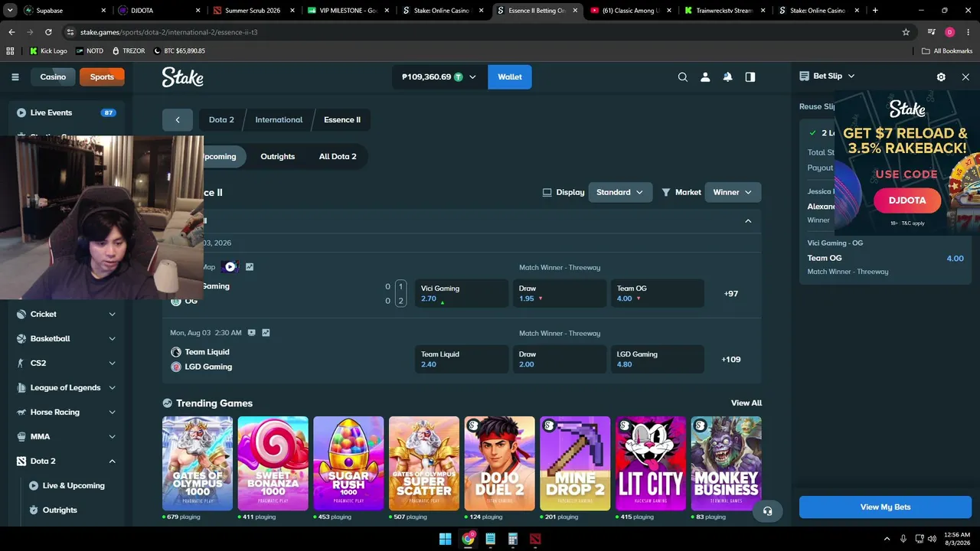Viewport: 980px width, 551px height.
Task: Collapse the Dota 2 sidebar category
Action: (x=112, y=461)
